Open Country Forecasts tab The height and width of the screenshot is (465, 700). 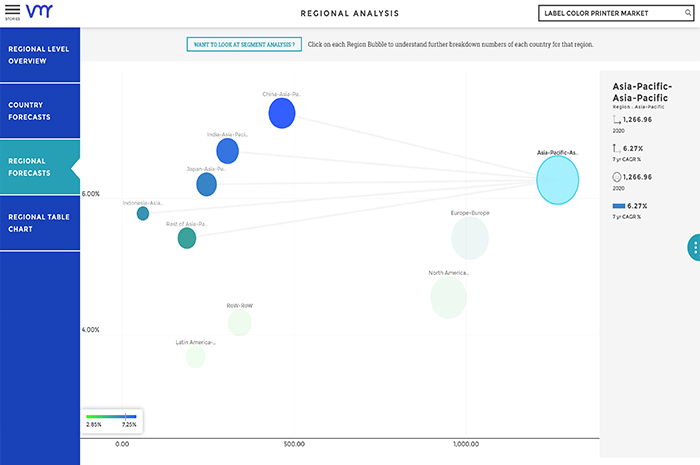click(40, 111)
